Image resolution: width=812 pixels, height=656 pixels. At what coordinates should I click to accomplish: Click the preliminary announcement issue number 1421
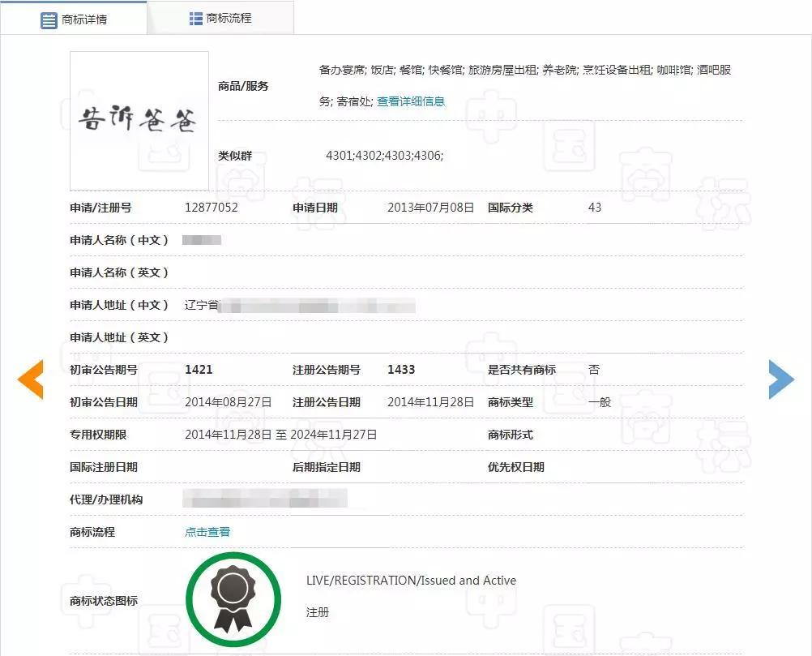pyautogui.click(x=199, y=370)
